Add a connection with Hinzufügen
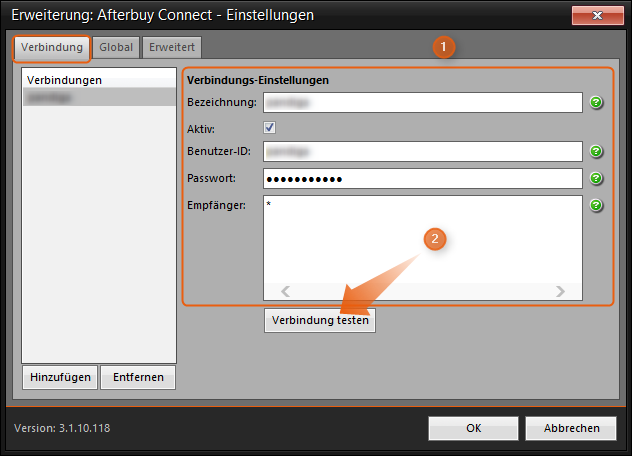Viewport: 632px width, 456px height. pyautogui.click(x=60, y=377)
